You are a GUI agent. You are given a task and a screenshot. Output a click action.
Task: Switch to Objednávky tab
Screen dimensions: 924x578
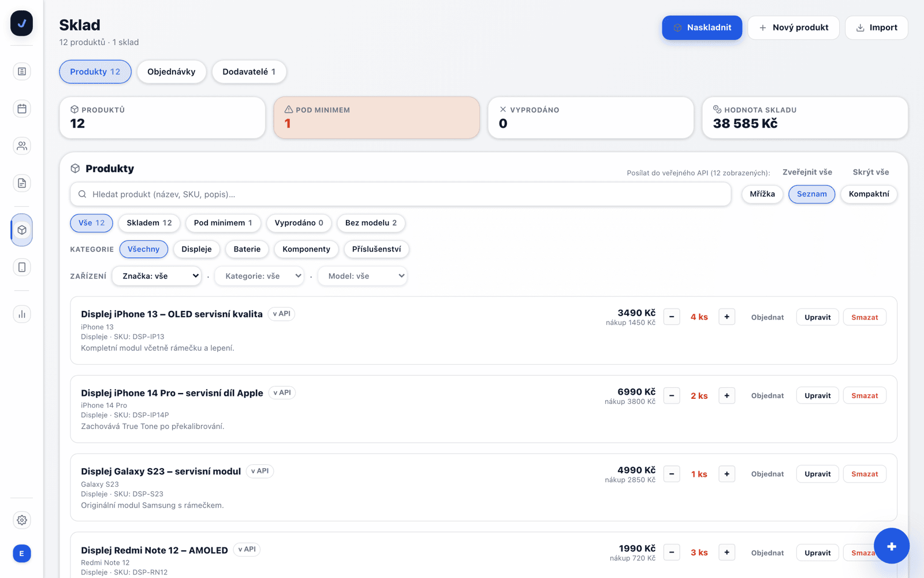172,72
